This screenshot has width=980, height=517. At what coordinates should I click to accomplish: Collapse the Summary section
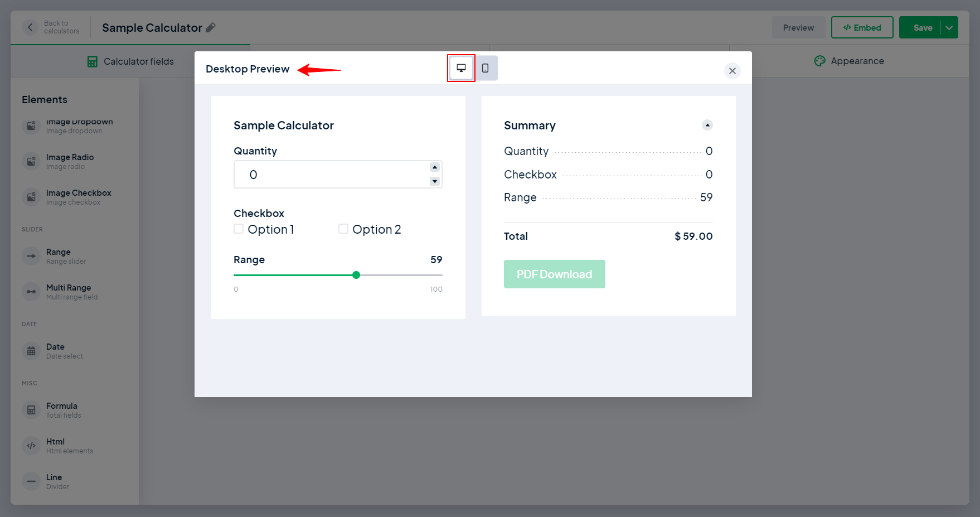point(707,125)
